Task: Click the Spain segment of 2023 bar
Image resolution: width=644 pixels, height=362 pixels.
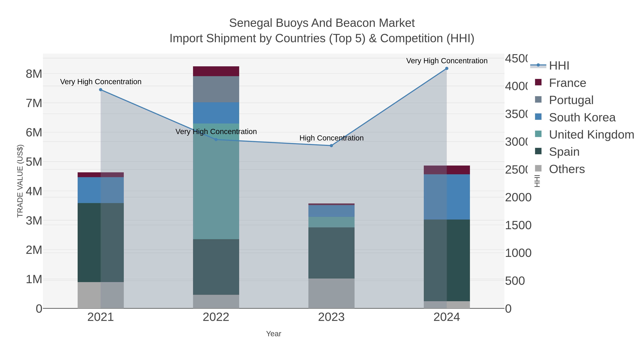Action: (331, 253)
